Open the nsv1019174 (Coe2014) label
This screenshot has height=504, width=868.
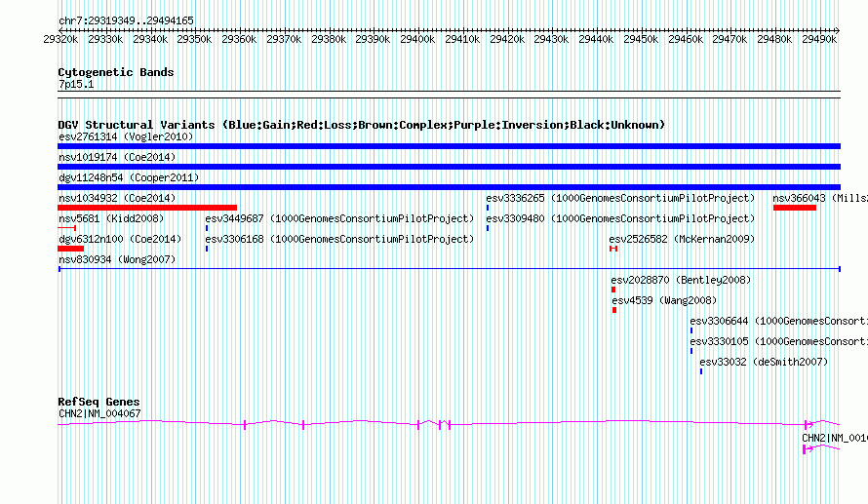117,157
